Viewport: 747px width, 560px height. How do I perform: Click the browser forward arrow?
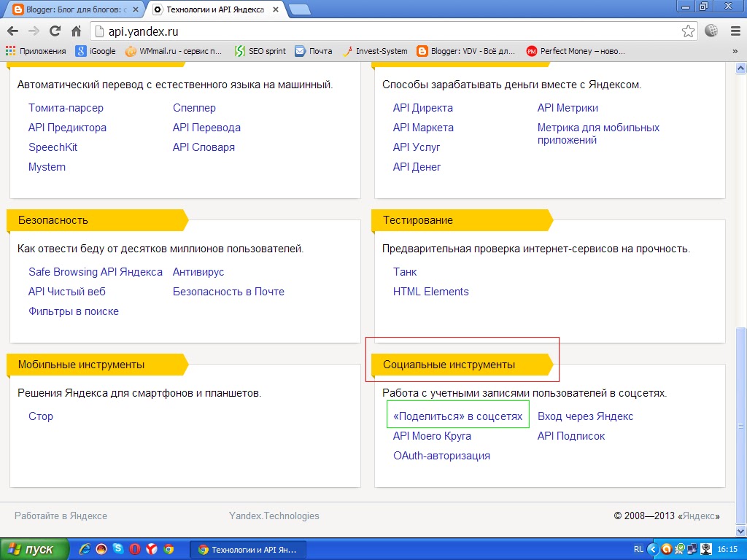[x=34, y=31]
